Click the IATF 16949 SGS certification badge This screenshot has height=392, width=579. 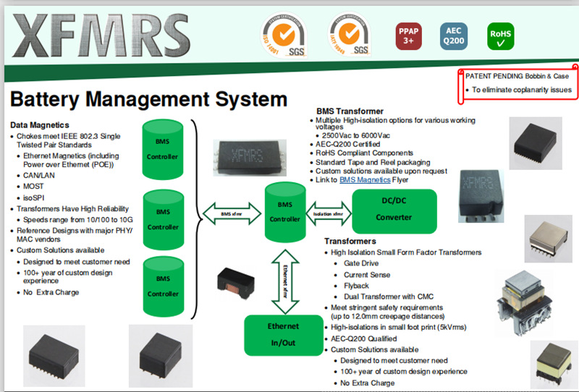click(x=349, y=34)
